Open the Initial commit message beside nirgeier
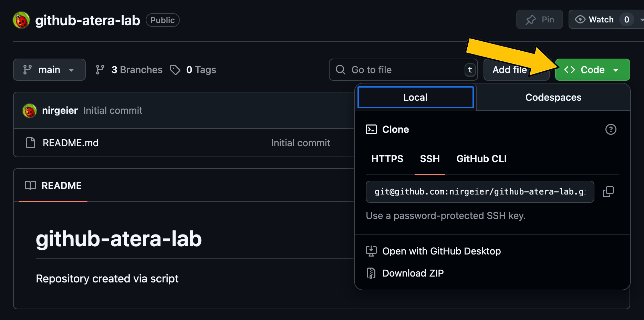This screenshot has width=644, height=320. click(113, 110)
